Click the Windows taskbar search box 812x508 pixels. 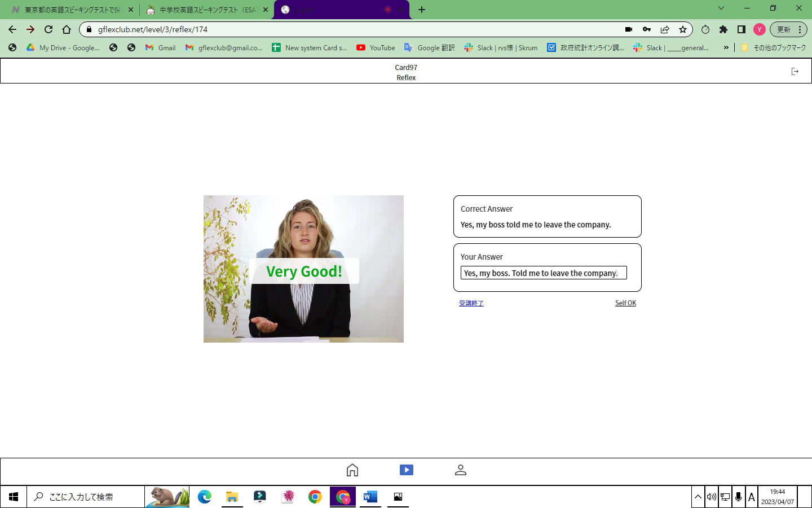[x=86, y=497]
